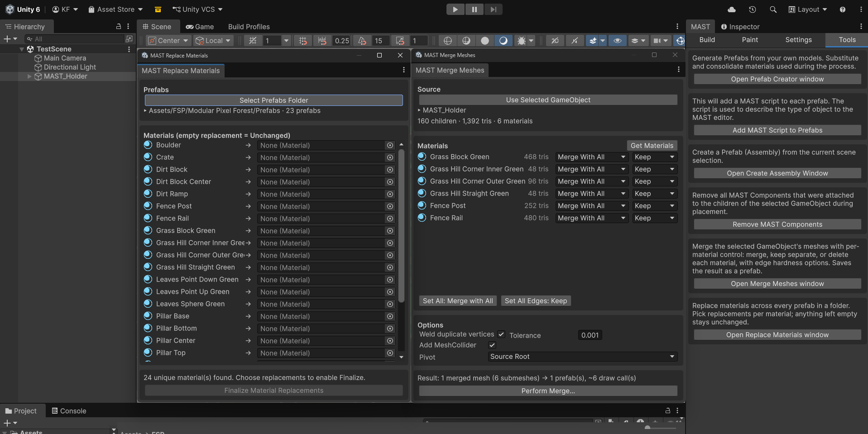
Task: Click the Select Prefabs Folder button
Action: [274, 100]
